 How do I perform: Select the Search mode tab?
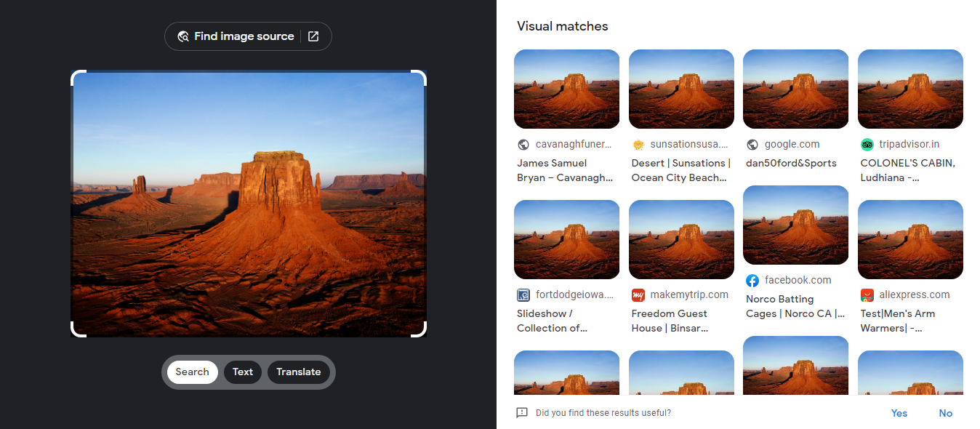coord(193,372)
